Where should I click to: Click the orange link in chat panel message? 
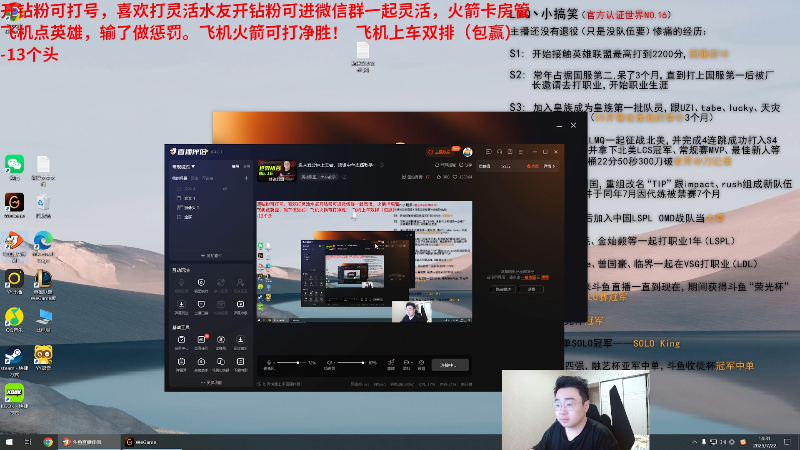coord(529,277)
